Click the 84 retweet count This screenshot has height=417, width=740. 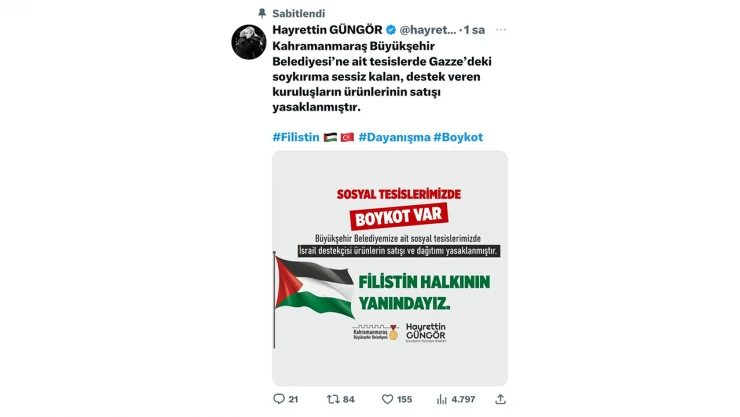point(349,399)
